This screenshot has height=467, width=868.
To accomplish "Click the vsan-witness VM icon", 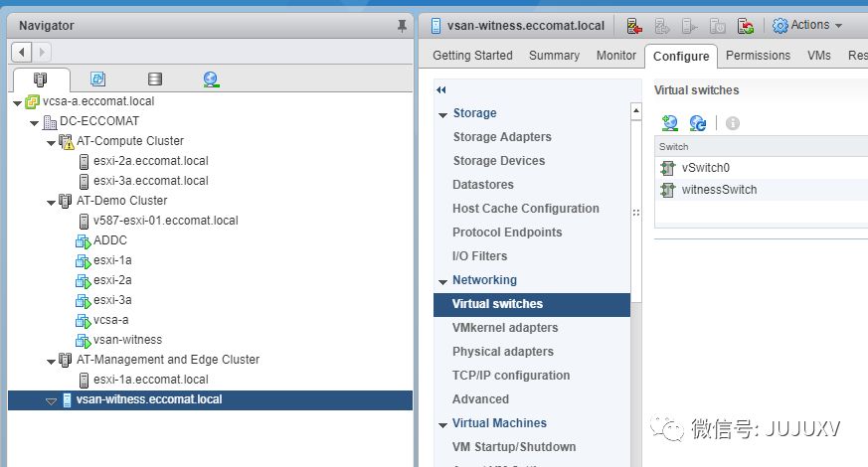I will click(84, 340).
